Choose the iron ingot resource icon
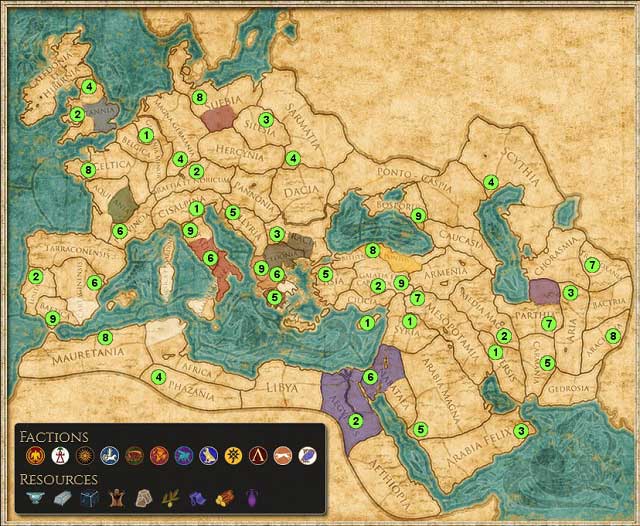Viewport: 640px width, 526px height. (62, 499)
